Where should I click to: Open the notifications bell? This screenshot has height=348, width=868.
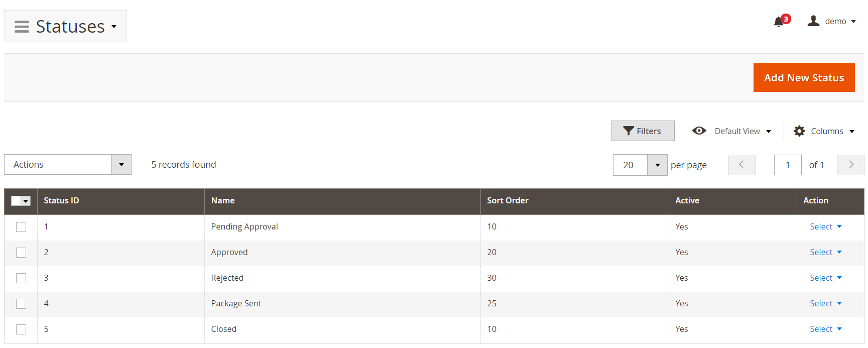(779, 22)
